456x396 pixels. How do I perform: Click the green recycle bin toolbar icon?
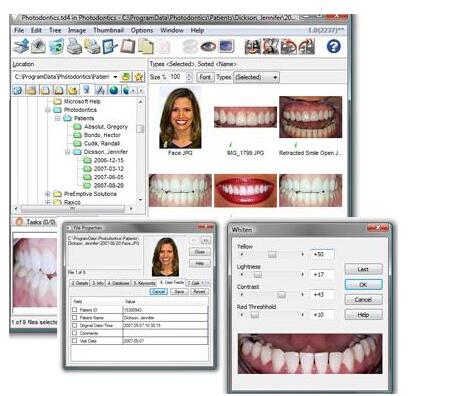(x=57, y=46)
